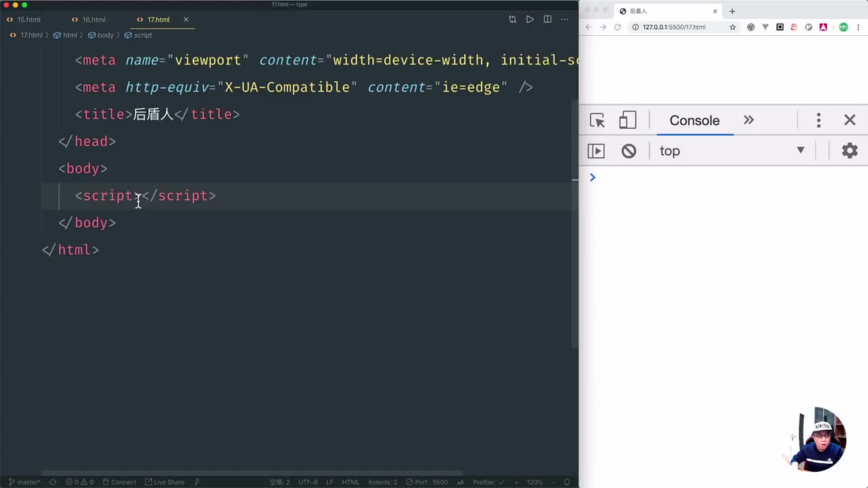
Task: Change HTML language mode
Action: [x=351, y=483]
